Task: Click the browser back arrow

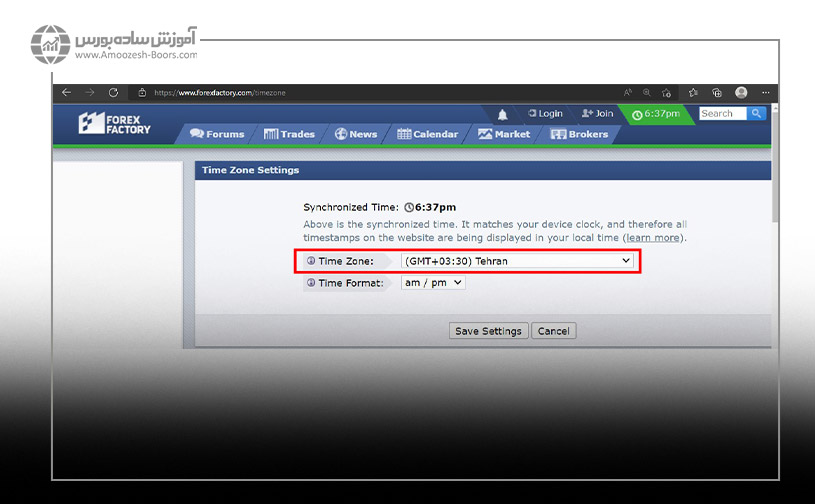Action: [67, 92]
